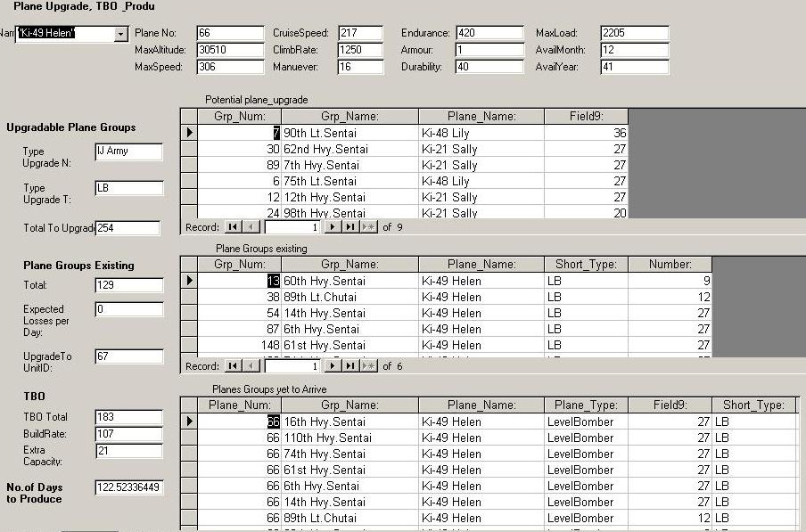Click Plane_Type header in Planes Groups yet to Arrive
The height and width of the screenshot is (532, 806).
click(586, 405)
